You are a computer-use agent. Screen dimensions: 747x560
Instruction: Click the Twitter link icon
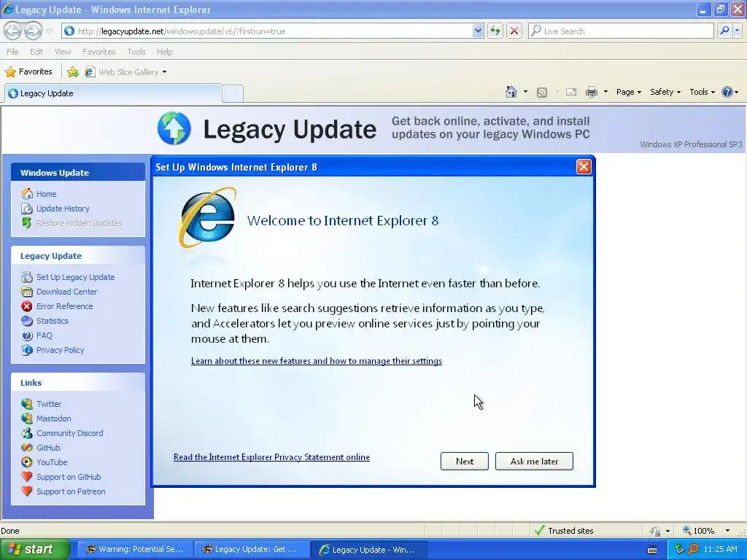(x=27, y=404)
